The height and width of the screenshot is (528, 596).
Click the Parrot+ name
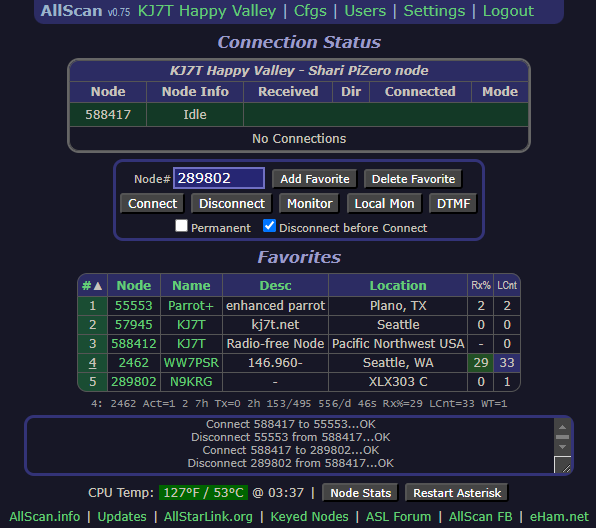[x=191, y=306]
